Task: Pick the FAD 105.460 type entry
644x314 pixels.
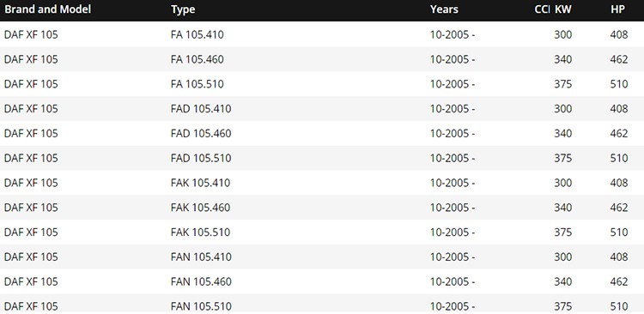Action: [201, 133]
